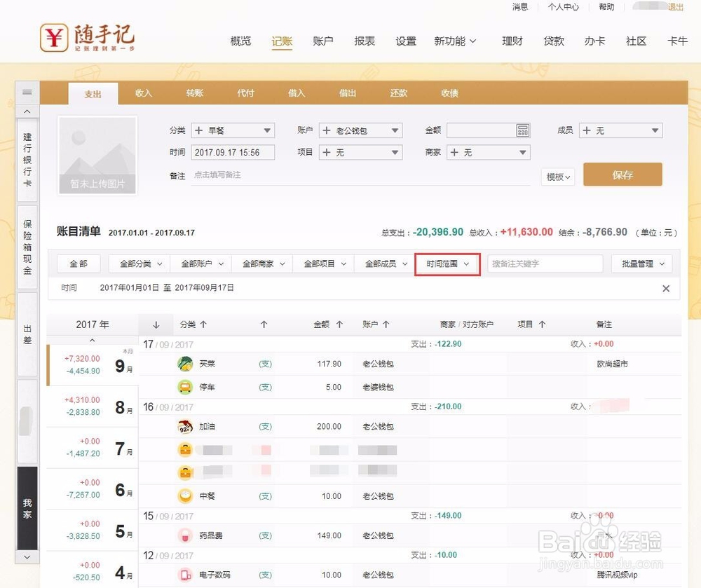Click the 药品费 medicine category icon
This screenshot has width=701, height=588.
pos(184,535)
